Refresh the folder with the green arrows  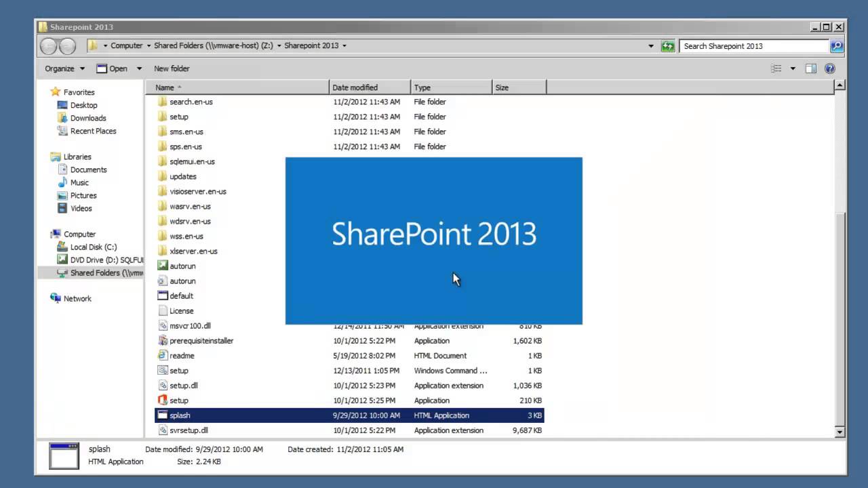668,46
